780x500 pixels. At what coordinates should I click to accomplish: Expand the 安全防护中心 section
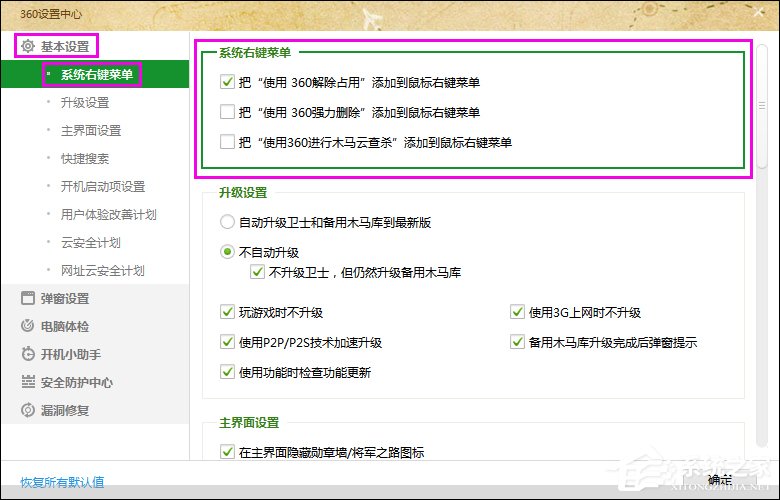coord(76,382)
